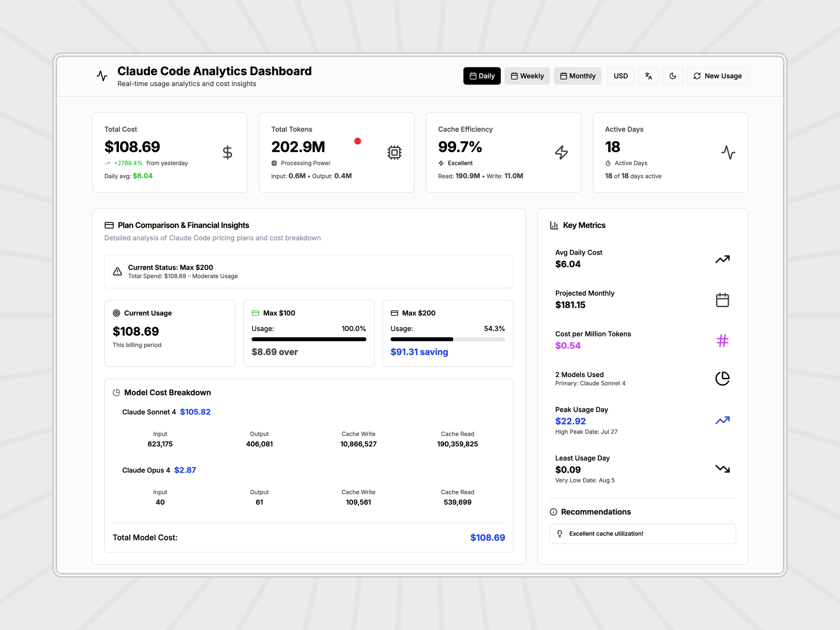Viewport: 840px width, 630px height.
Task: Click the Sonnet Cache Write value 10,866,527
Action: click(358, 444)
